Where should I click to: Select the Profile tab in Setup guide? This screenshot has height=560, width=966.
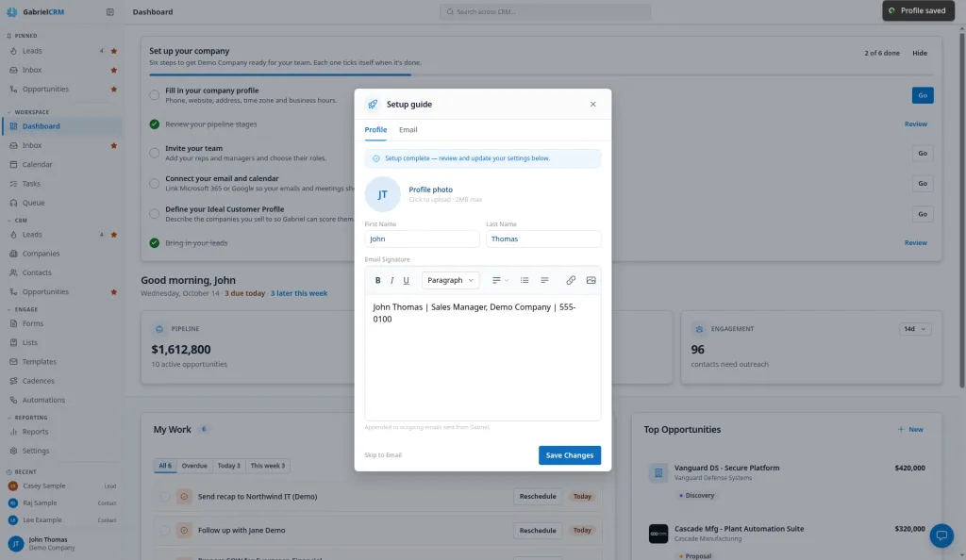click(x=375, y=130)
